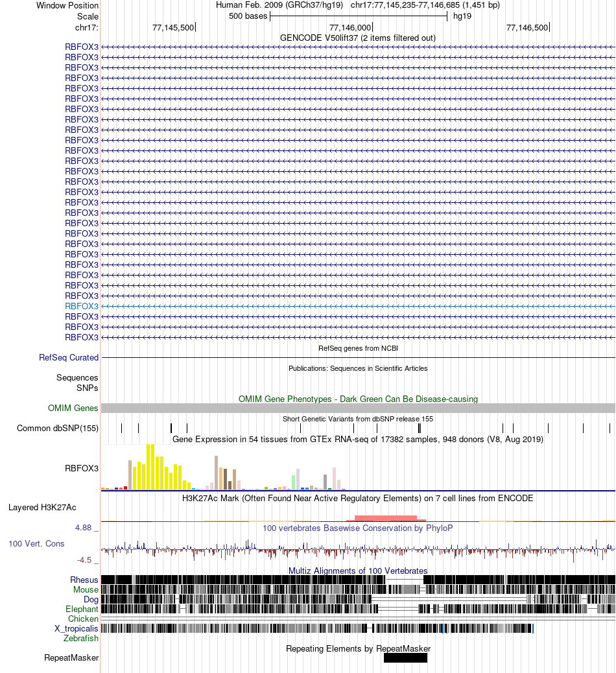The image size is (616, 673).
Task: Click the black RepeatMasker repeat block
Action: pyautogui.click(x=406, y=658)
